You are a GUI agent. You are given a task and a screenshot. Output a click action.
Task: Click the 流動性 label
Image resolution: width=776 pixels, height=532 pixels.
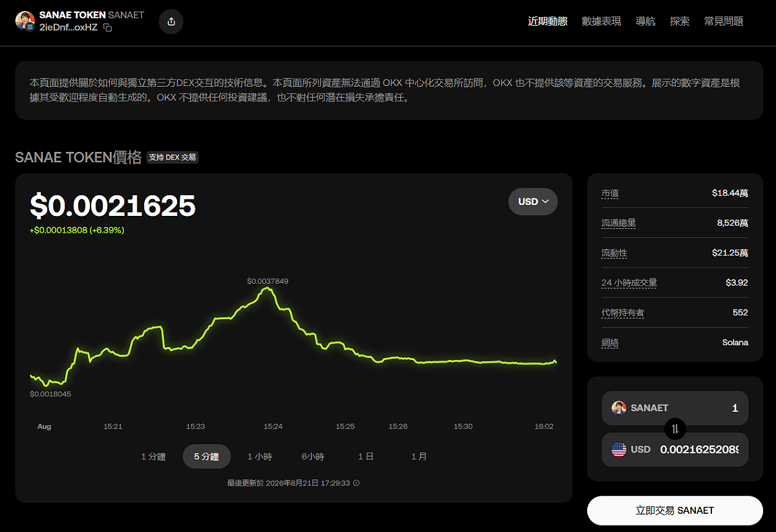pyautogui.click(x=614, y=253)
